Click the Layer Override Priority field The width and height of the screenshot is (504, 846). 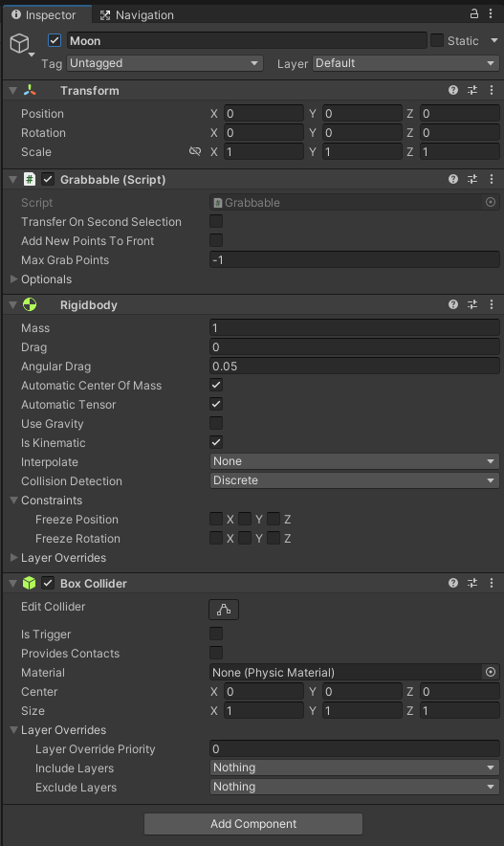(354, 749)
